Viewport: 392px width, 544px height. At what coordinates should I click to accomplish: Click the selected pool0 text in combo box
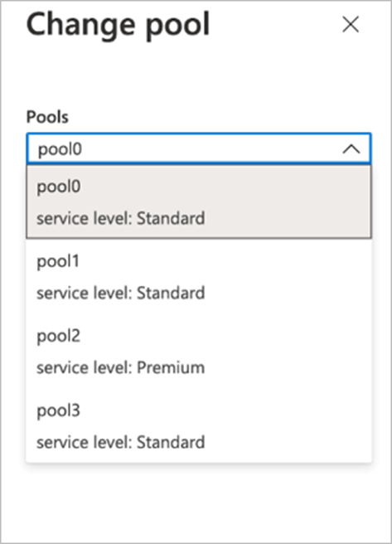coord(60,150)
